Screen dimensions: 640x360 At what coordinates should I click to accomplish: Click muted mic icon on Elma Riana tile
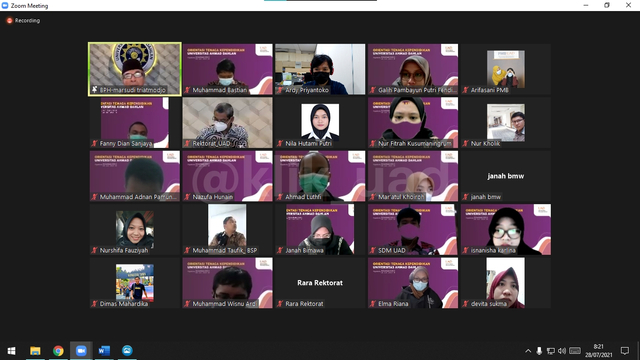(x=373, y=304)
